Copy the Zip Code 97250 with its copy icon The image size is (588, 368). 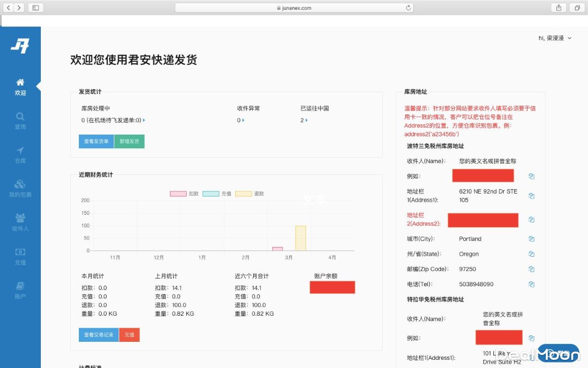pos(531,269)
